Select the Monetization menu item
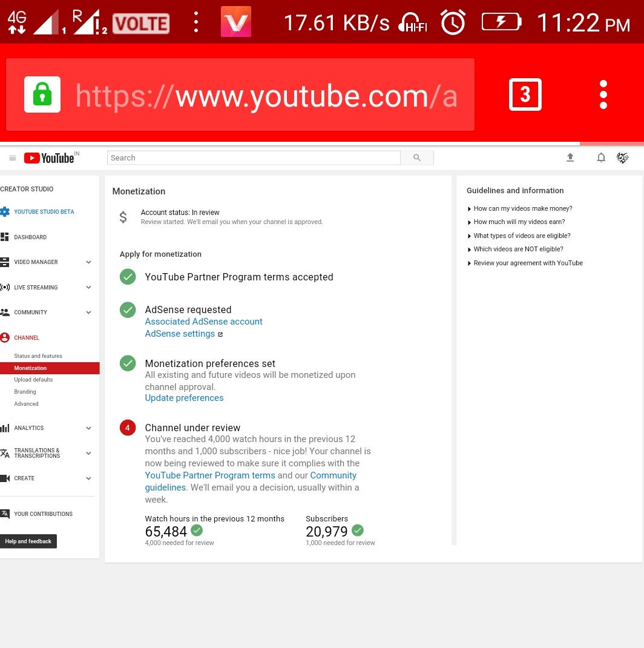Image resolution: width=644 pixels, height=648 pixels. coord(50,368)
